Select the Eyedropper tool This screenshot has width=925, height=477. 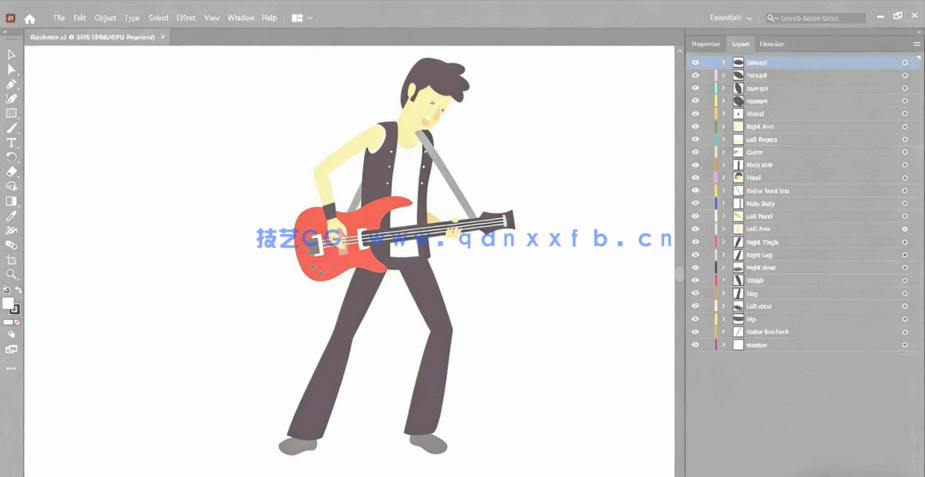coord(11,216)
